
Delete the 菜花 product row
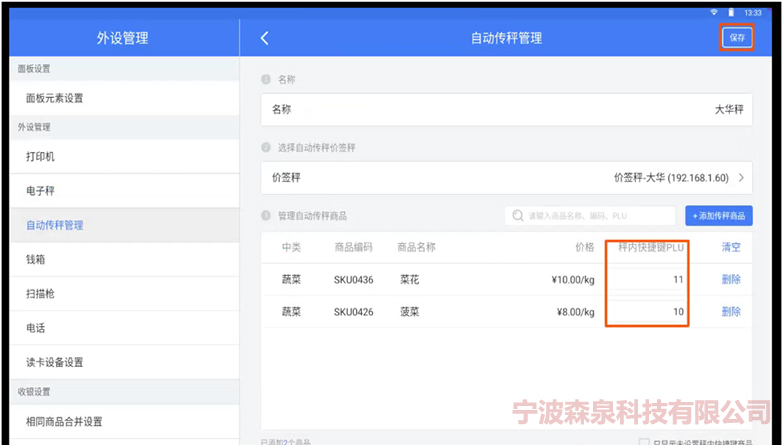click(x=731, y=280)
